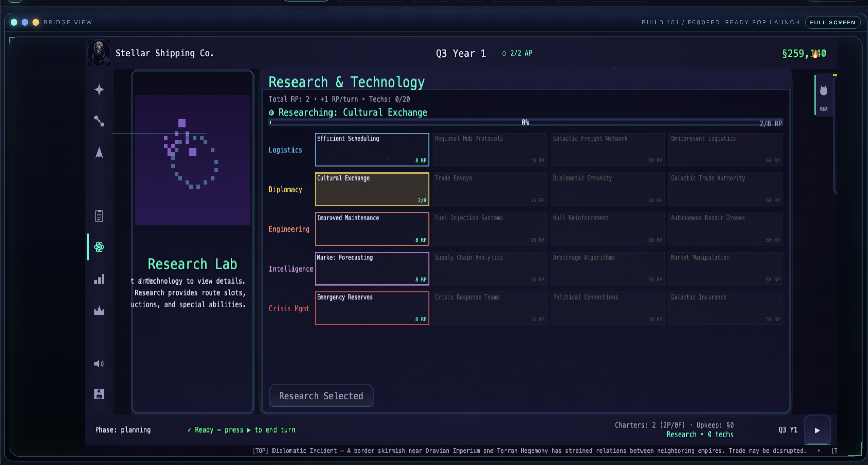This screenshot has width=868, height=465.
Task: Click the Market Manipulation tech
Action: [725, 269]
